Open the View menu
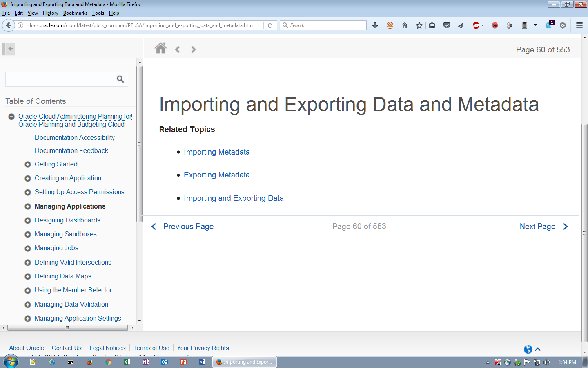Viewport: 588px width, 368px height. [x=33, y=13]
